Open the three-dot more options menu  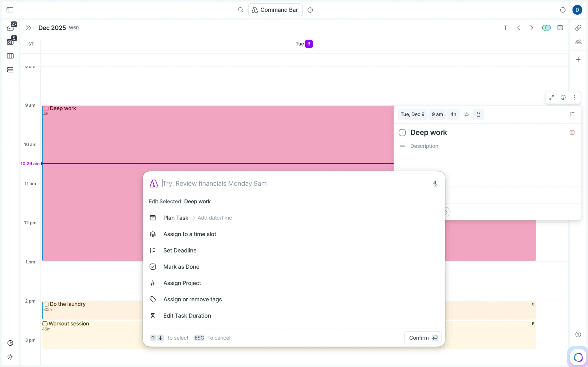coord(574,97)
